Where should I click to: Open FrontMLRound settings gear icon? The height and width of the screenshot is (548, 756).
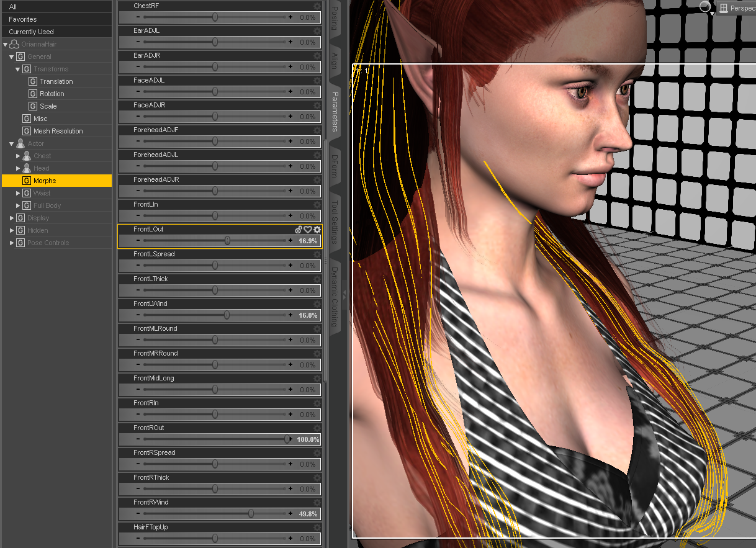pyautogui.click(x=317, y=329)
